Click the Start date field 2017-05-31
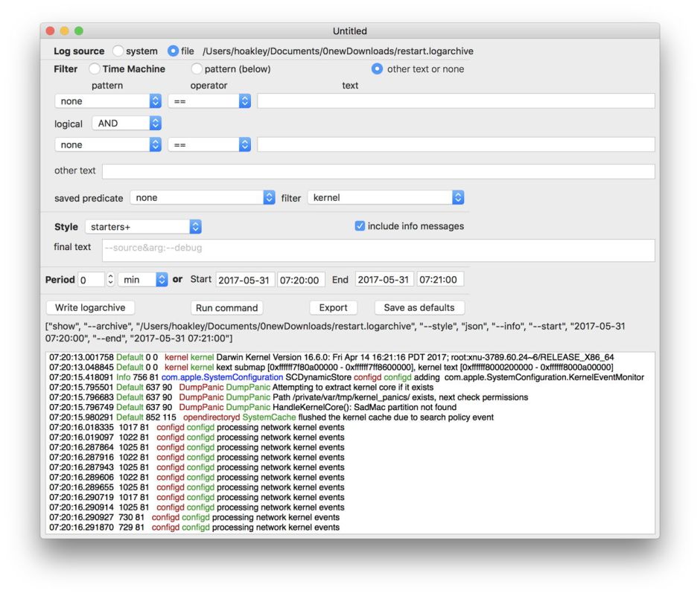The image size is (700, 596). tap(245, 280)
